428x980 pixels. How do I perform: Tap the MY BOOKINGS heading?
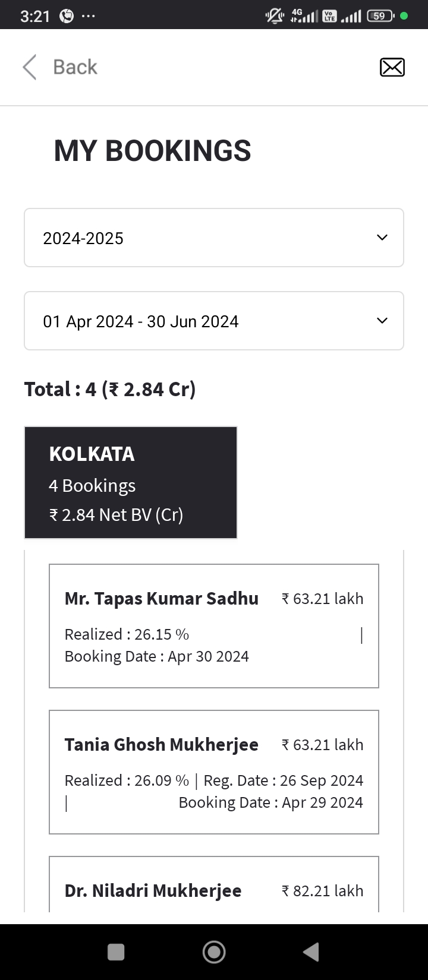tap(153, 151)
